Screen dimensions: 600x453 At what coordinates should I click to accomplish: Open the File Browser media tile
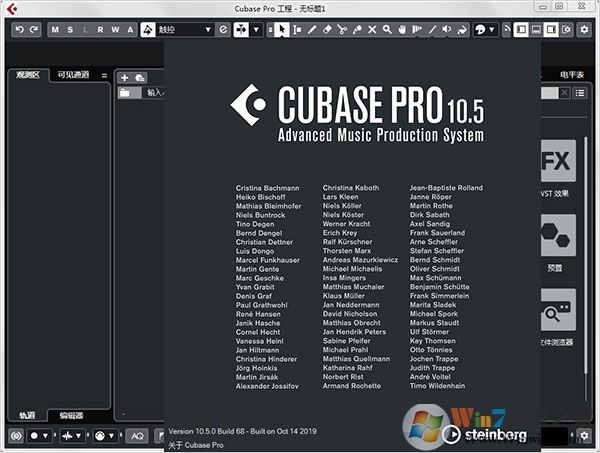558,310
